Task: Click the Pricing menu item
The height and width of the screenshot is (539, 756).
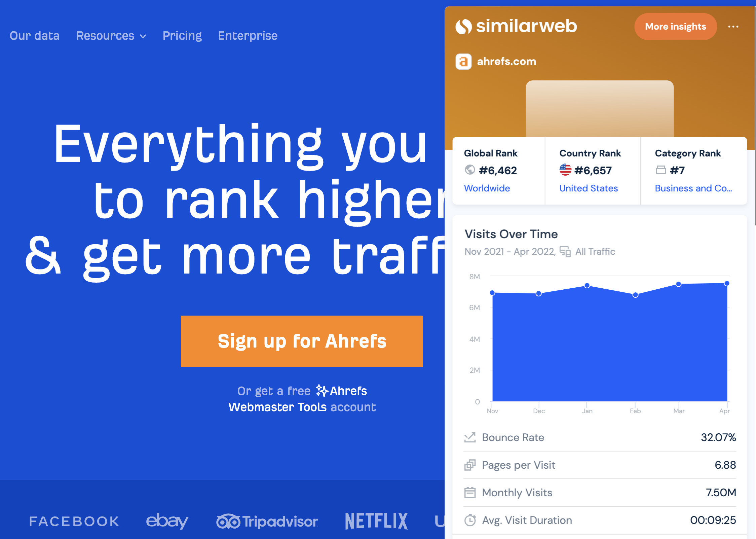Action: [x=183, y=36]
